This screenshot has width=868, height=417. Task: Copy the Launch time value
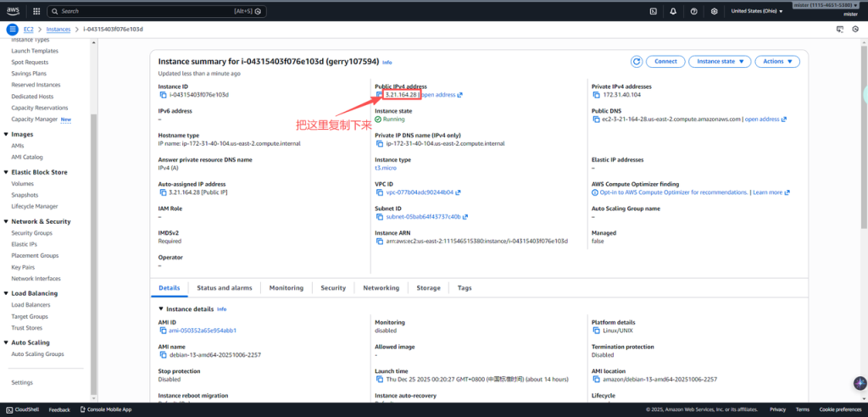tap(379, 380)
